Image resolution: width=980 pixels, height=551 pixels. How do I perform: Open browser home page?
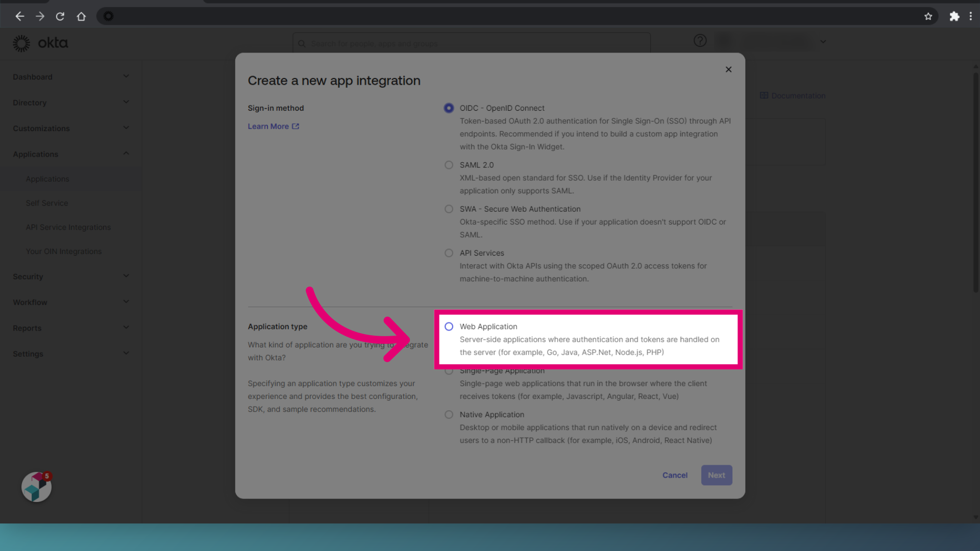81,16
